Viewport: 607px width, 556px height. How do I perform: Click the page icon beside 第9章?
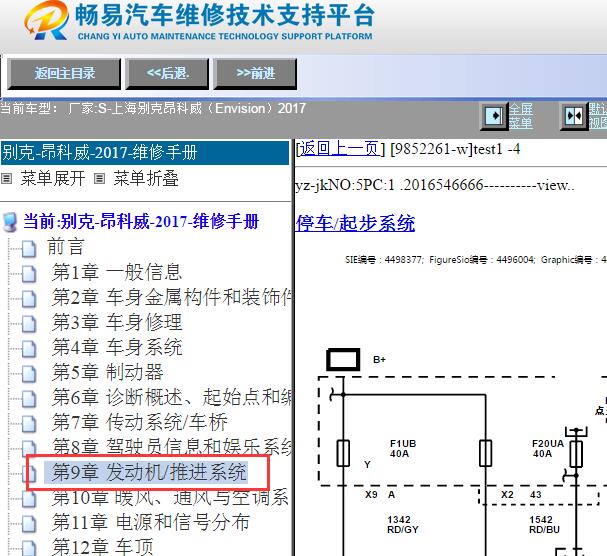[x=30, y=474]
